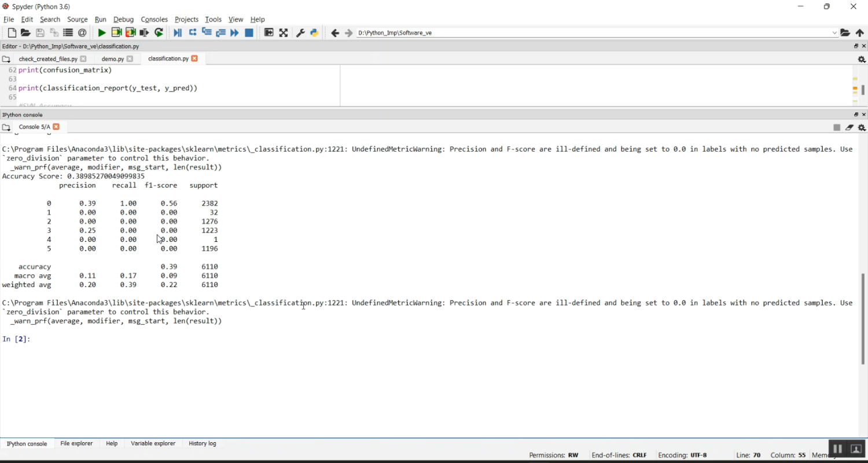Switch to the Variable explorer pane tab
The height and width of the screenshot is (463, 868).
(153, 443)
